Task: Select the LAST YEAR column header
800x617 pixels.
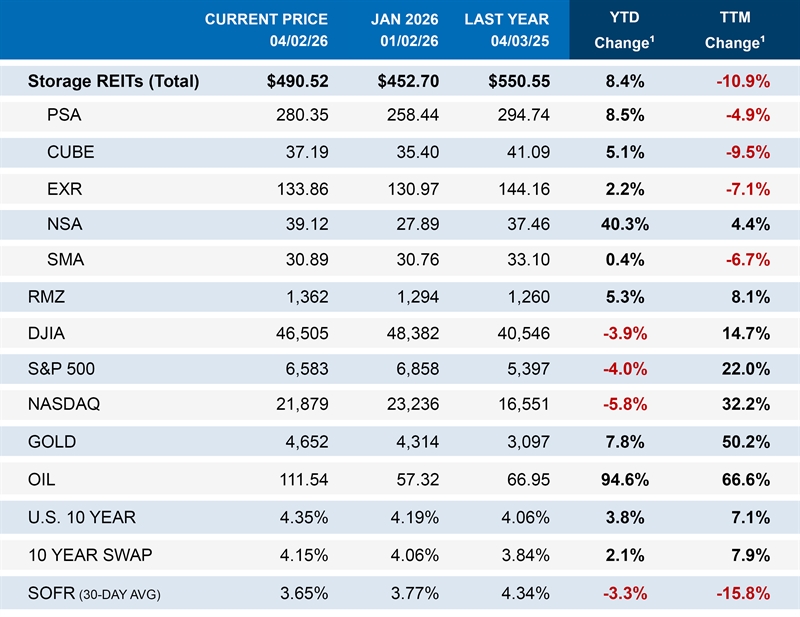Action: point(507,30)
